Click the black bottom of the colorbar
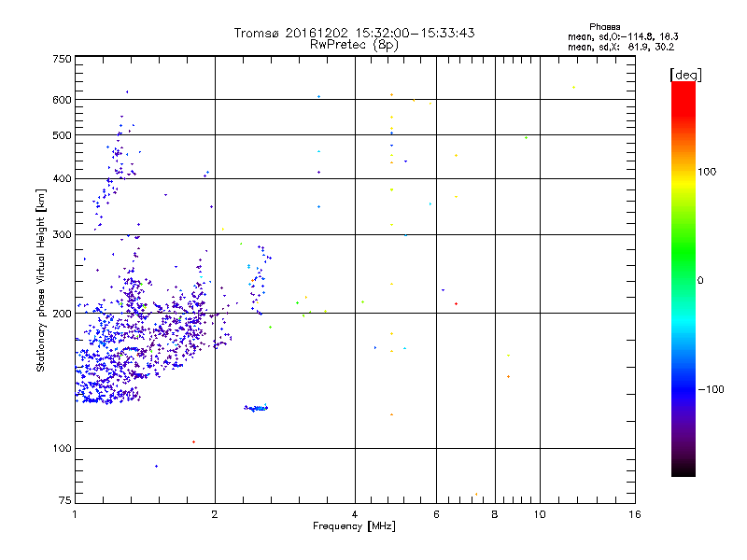 point(684,469)
